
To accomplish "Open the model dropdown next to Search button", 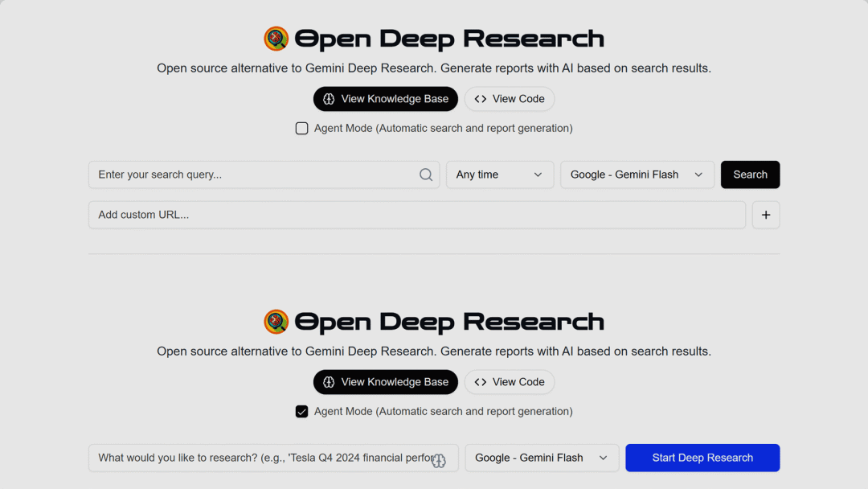I will [637, 175].
